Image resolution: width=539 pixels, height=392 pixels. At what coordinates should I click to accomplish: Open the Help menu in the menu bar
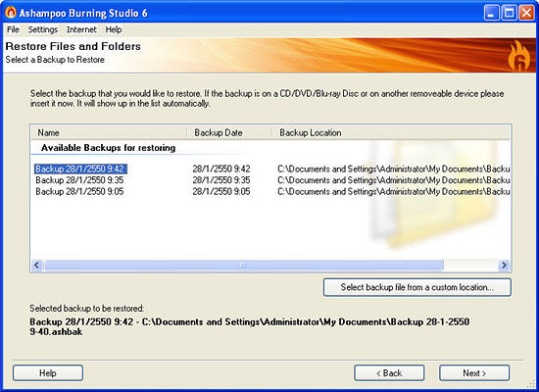coord(114,30)
